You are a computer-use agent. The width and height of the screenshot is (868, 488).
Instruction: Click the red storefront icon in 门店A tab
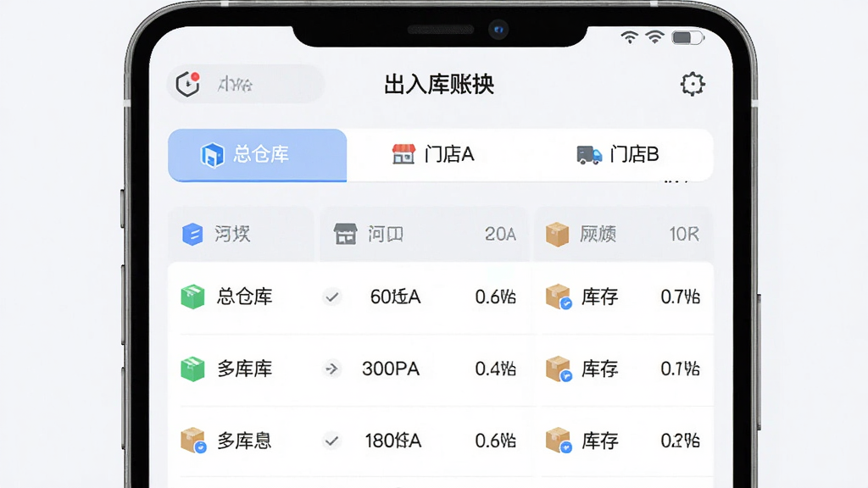point(403,154)
